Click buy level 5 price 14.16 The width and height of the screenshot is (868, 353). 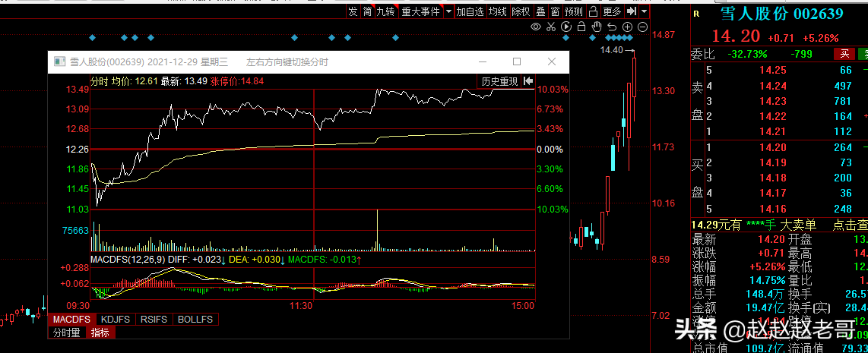point(773,209)
